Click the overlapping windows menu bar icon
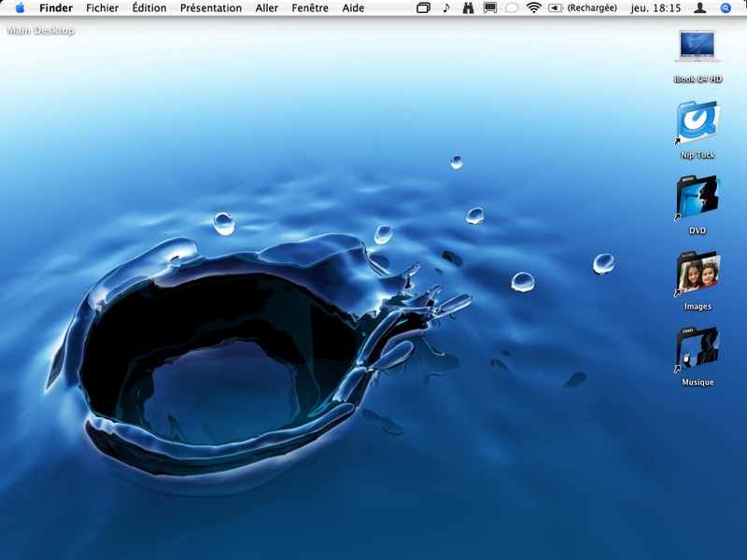Screen dimensions: 747x560 (x=423, y=8)
